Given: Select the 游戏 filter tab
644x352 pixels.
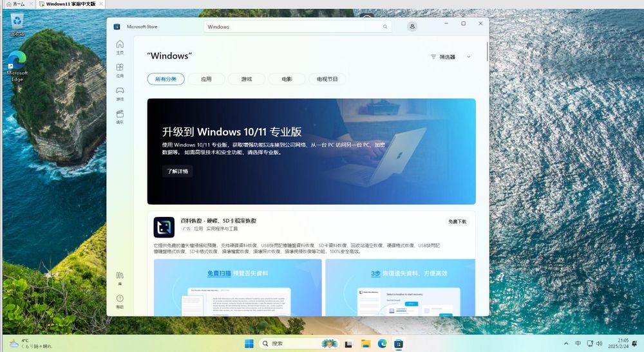Looking at the screenshot, I should [247, 79].
